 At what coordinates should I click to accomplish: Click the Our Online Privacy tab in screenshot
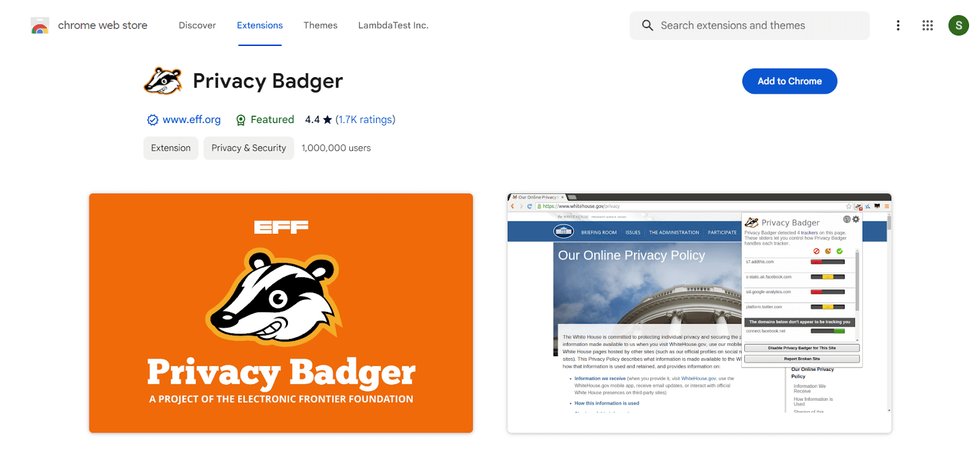pos(537,197)
